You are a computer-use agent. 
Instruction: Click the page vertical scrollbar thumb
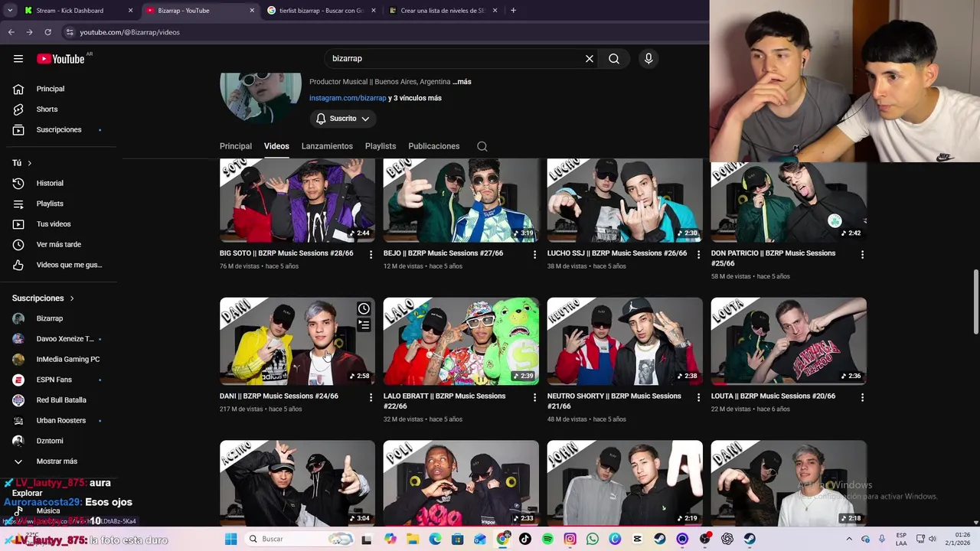pyautogui.click(x=976, y=302)
